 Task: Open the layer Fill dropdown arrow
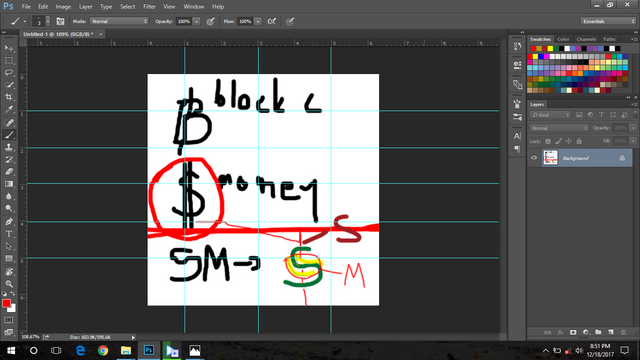tap(633, 141)
